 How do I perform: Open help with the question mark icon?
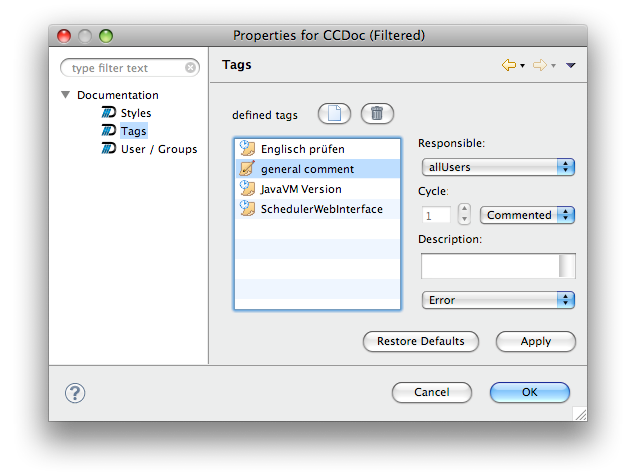(75, 393)
